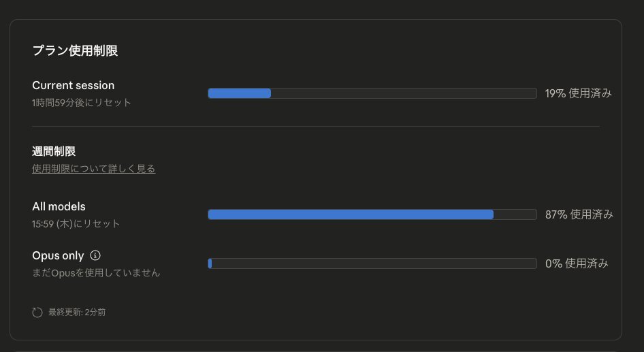Click the Current session usage progress bar
The width and height of the screenshot is (644, 352).
point(372,93)
